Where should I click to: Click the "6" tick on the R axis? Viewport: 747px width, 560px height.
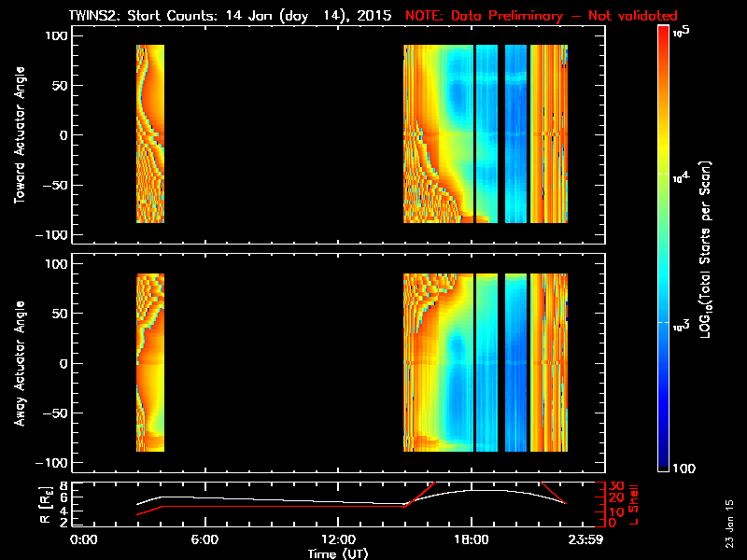point(63,497)
